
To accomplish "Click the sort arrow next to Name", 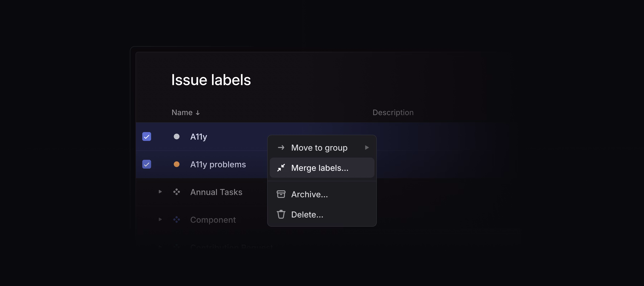I will pos(198,113).
